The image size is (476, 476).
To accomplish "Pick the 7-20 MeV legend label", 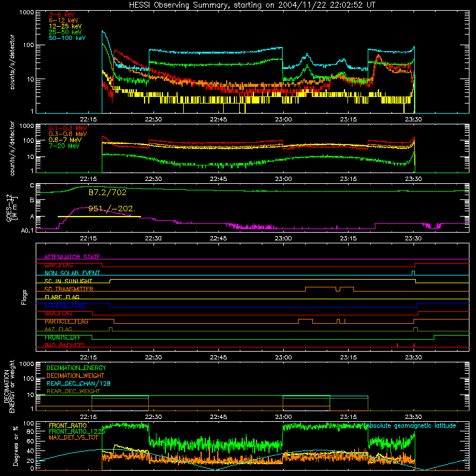I will 64,146.
